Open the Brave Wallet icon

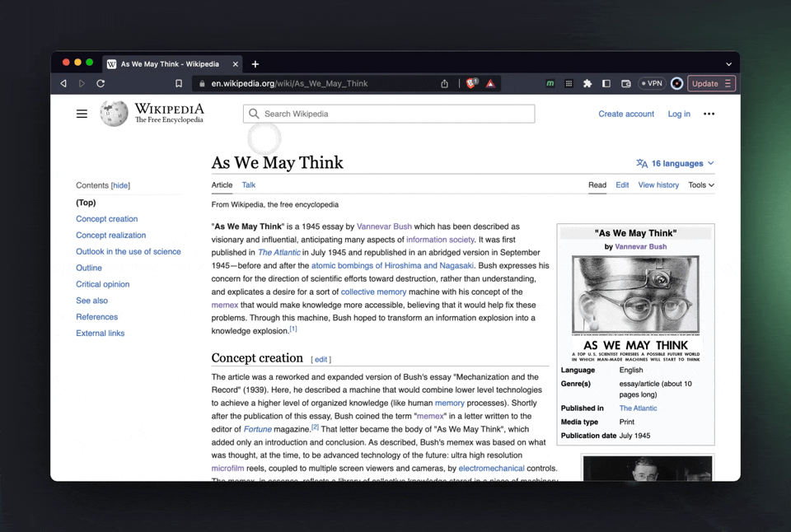coord(625,83)
